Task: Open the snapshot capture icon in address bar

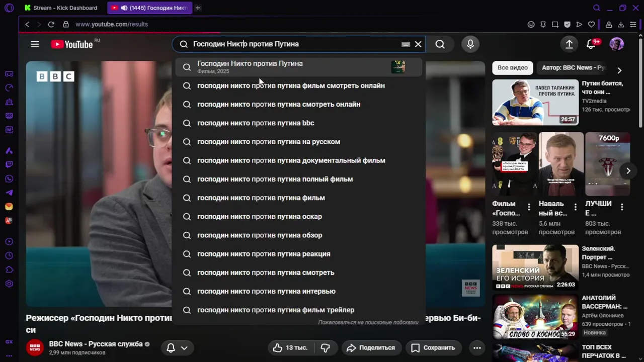Action: 555,24
